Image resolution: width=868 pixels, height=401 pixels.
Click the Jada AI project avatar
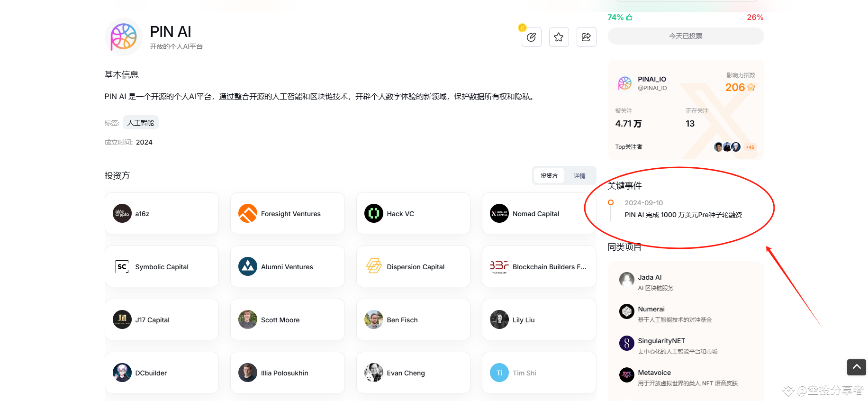[627, 280]
